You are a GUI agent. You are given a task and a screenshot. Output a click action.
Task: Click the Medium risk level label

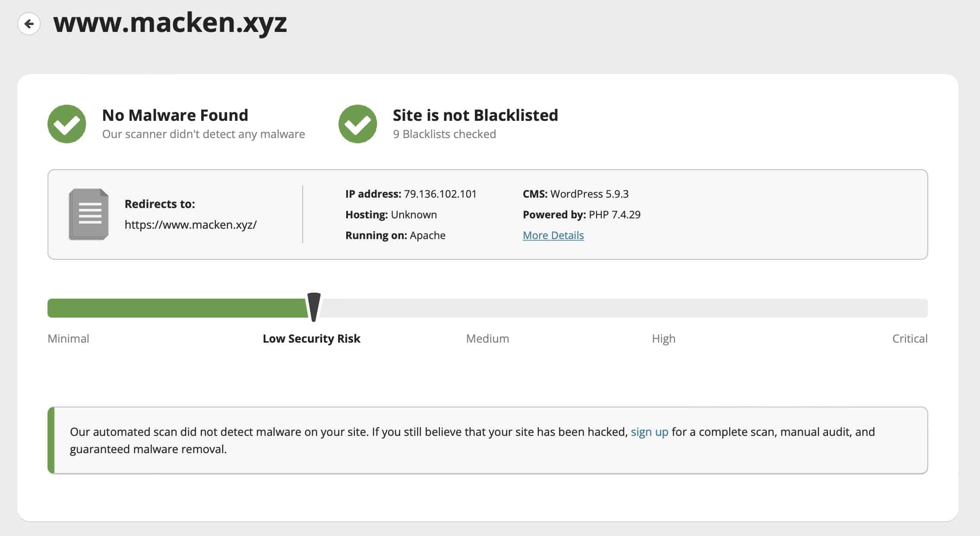coord(487,338)
